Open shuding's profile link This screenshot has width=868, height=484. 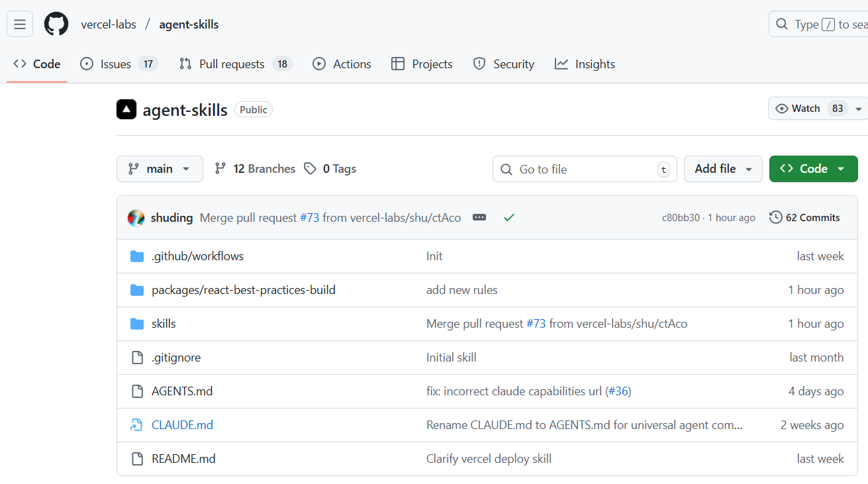[172, 218]
